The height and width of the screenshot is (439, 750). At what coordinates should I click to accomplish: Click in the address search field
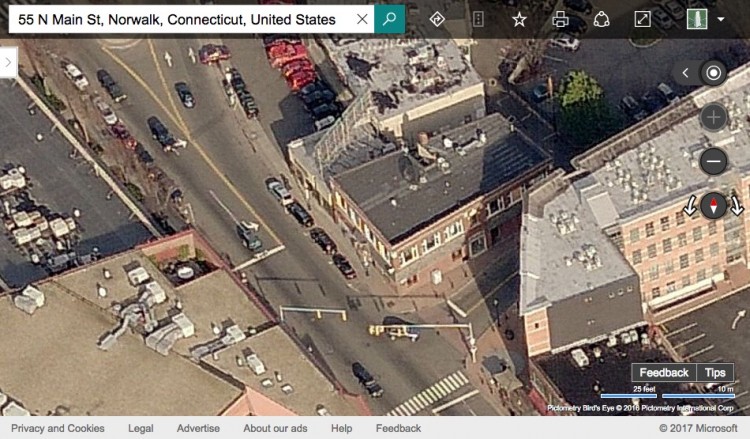[180, 19]
